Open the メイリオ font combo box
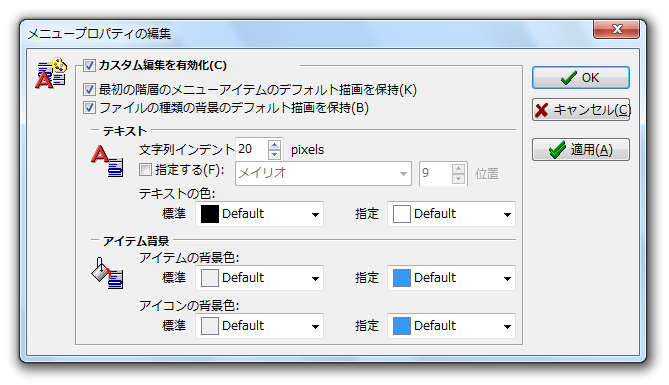669x385 pixels. (x=323, y=173)
